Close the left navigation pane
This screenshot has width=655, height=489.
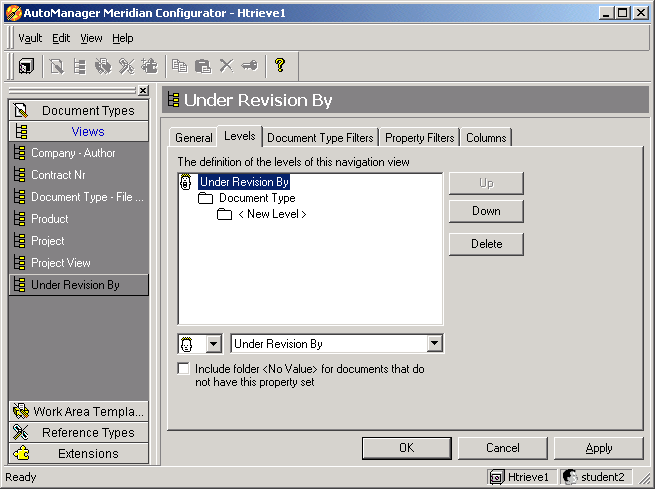(x=143, y=90)
